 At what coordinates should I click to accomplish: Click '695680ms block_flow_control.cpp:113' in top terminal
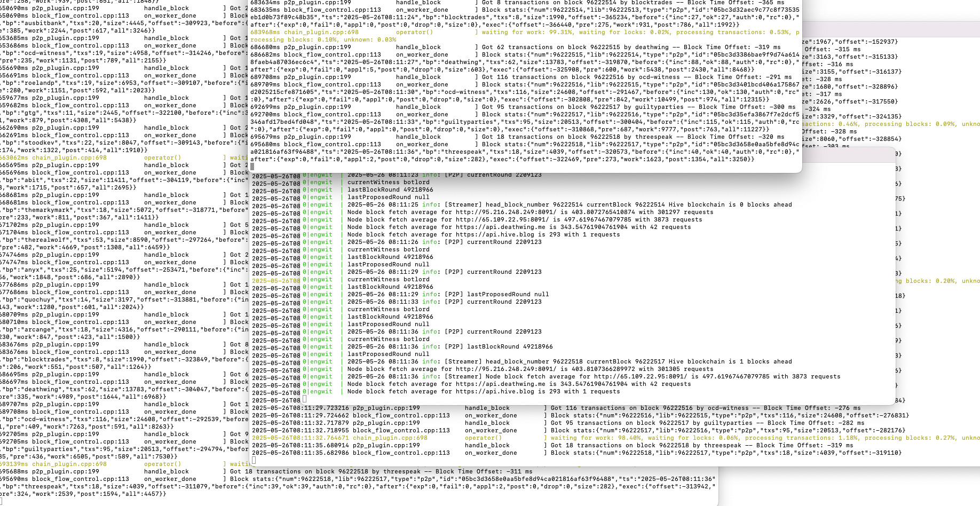coord(316,144)
